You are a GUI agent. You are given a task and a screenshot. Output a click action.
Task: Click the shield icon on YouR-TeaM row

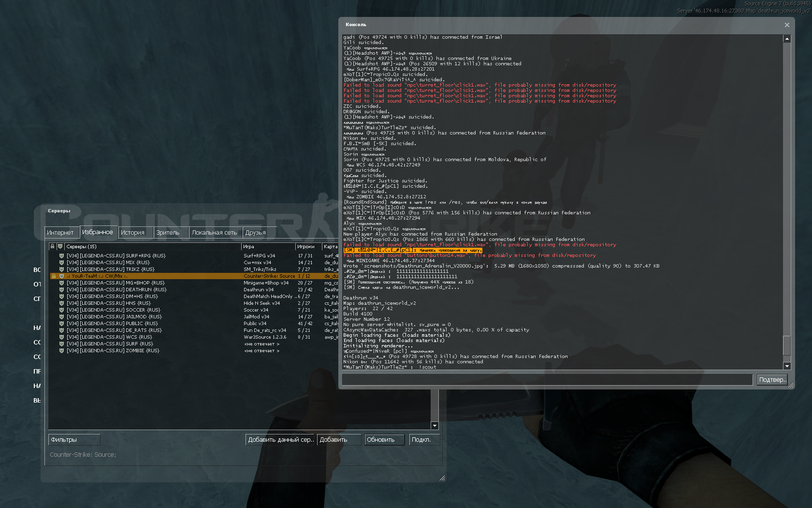(x=61, y=276)
